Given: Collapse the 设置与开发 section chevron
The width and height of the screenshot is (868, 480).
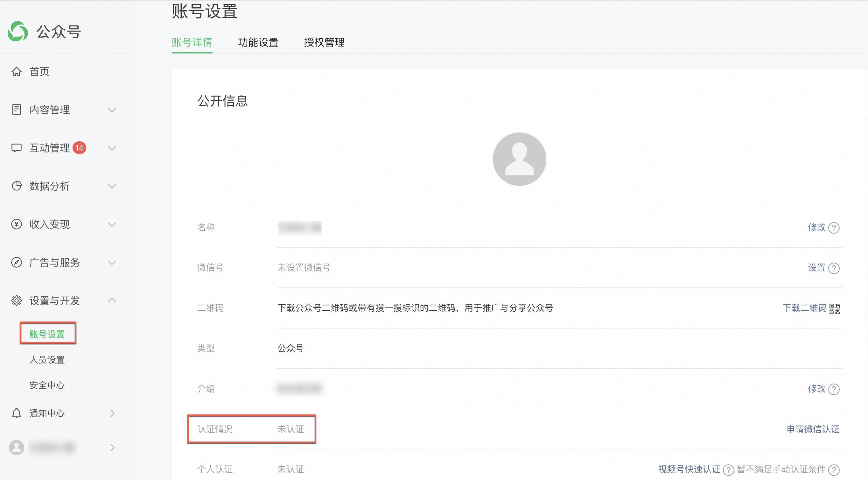Looking at the screenshot, I should (112, 300).
